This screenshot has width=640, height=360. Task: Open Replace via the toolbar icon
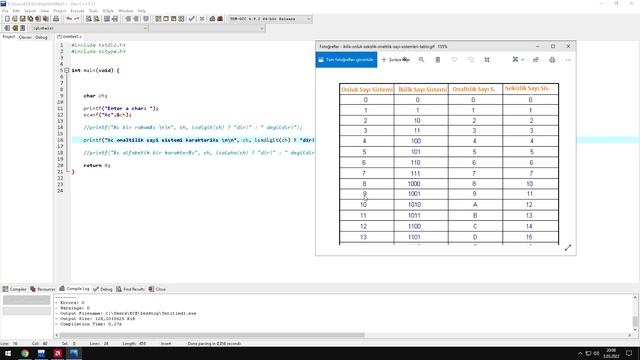pyautogui.click(x=96, y=19)
